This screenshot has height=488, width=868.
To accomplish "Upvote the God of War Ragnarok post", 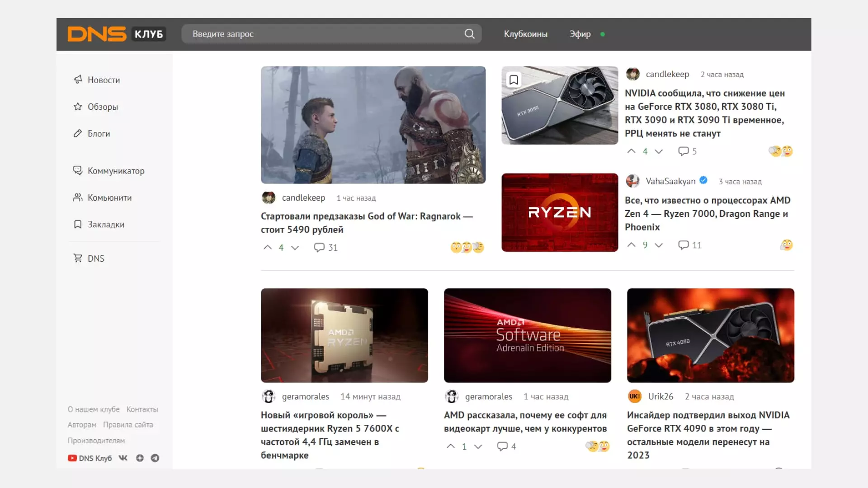I will pos(268,247).
